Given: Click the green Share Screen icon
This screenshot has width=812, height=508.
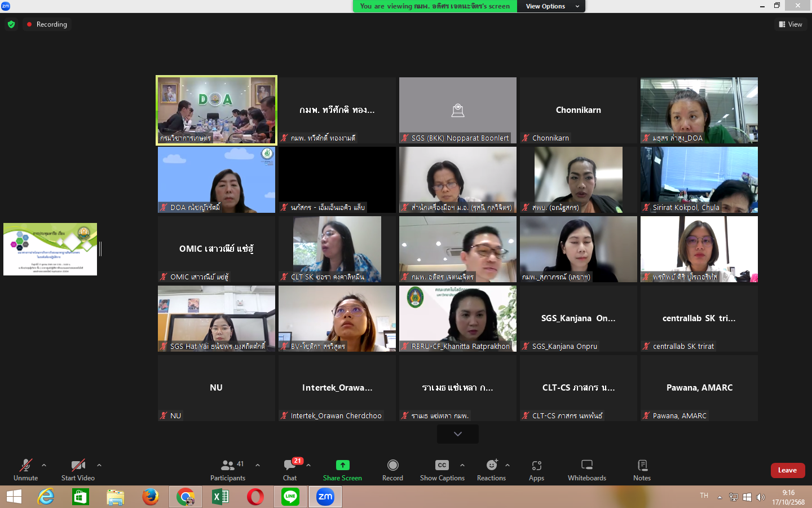Looking at the screenshot, I should 342,465.
